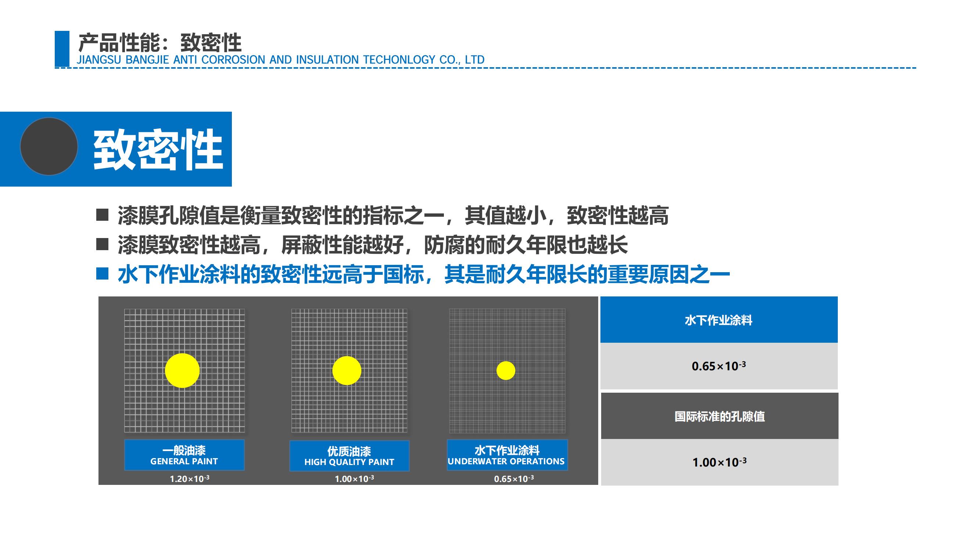This screenshot has height=551, width=980.
Task: Click the blue table header 水下作业涂料
Action: [719, 320]
